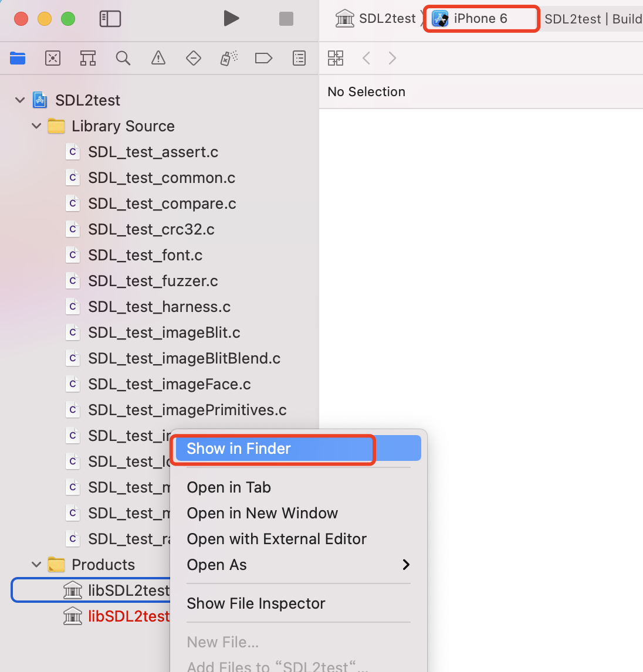
Task: Stop the running build
Action: pyautogui.click(x=286, y=19)
